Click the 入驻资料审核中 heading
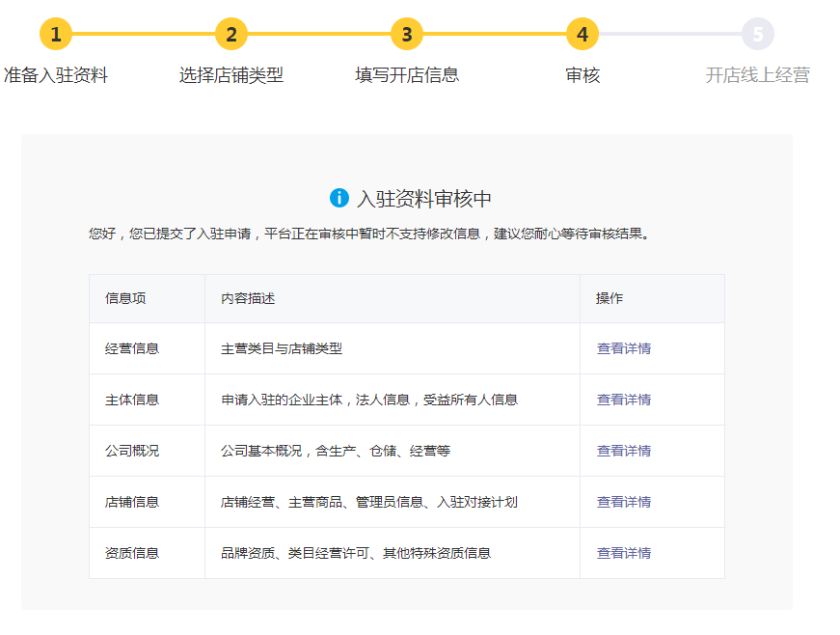Image resolution: width=840 pixels, height=635 pixels. [x=424, y=199]
